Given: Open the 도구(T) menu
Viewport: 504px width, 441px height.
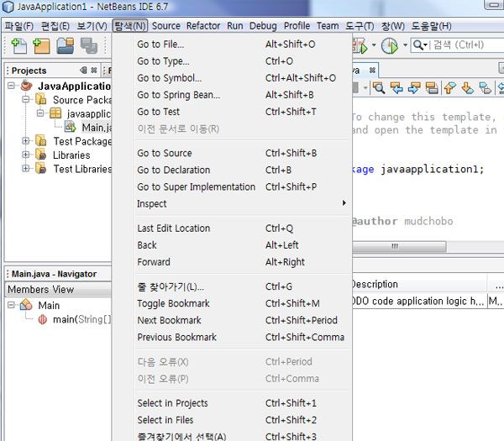Looking at the screenshot, I should point(360,26).
